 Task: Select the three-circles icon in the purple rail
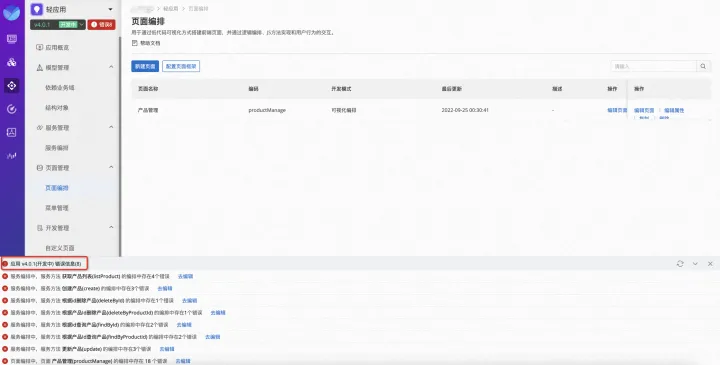click(12, 62)
